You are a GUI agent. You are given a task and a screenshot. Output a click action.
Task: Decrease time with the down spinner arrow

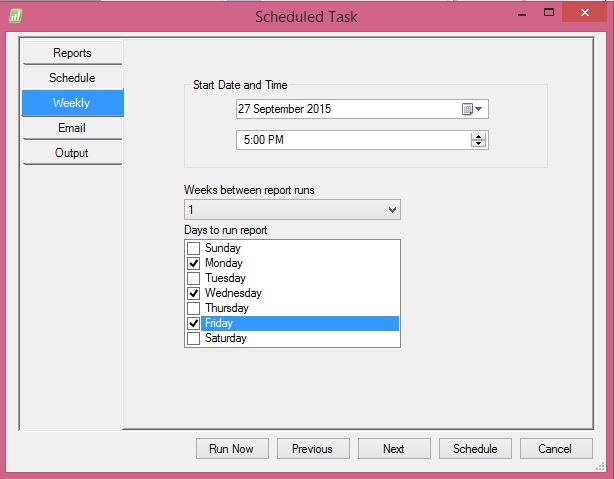(479, 144)
